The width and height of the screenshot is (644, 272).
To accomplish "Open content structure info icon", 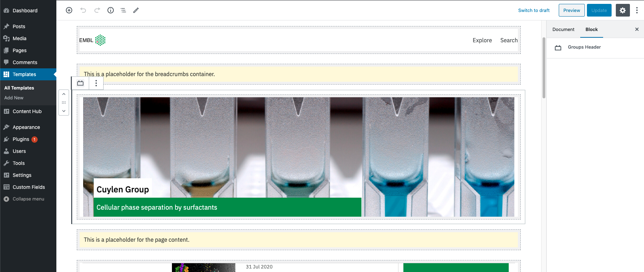I will point(111,10).
